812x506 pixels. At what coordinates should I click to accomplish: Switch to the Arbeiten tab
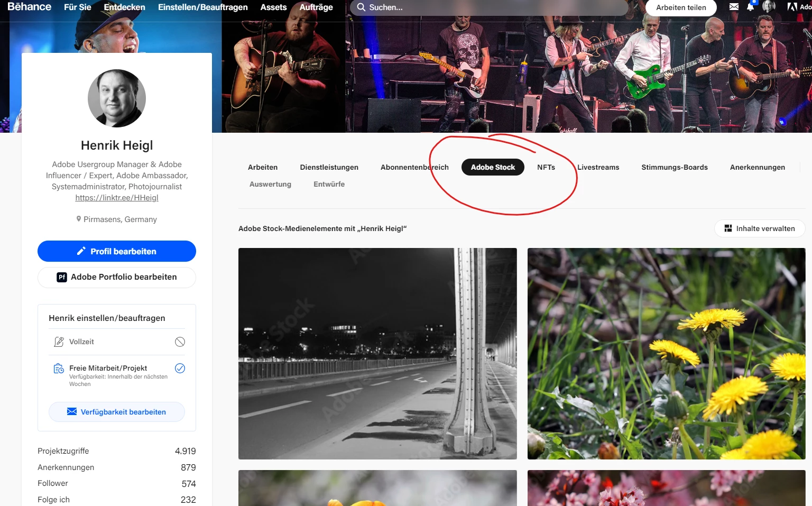point(263,167)
